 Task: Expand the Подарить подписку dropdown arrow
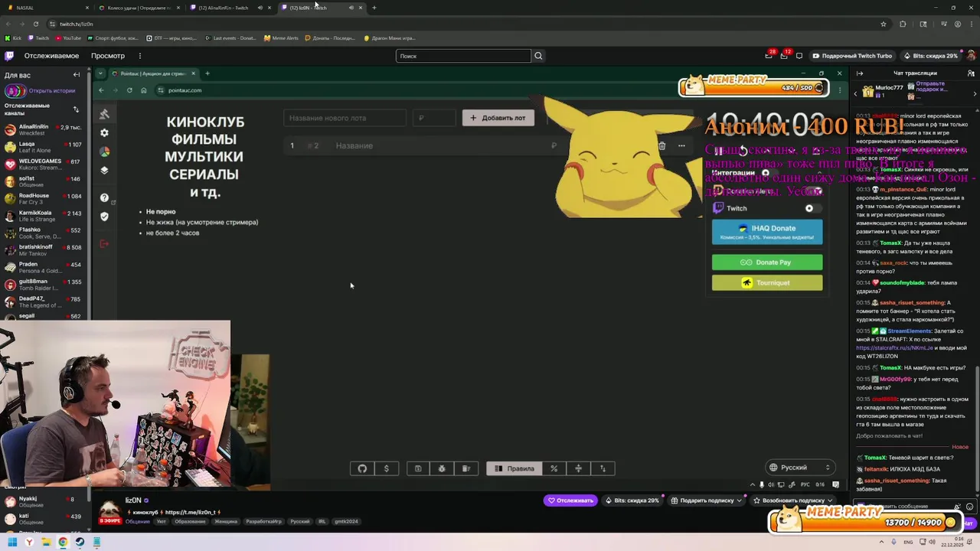coord(740,500)
